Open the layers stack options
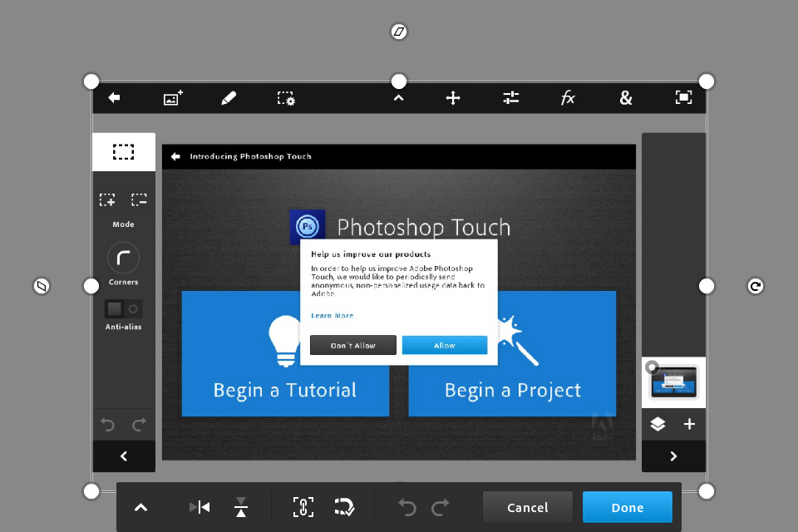Image resolution: width=798 pixels, height=532 pixels. point(658,424)
